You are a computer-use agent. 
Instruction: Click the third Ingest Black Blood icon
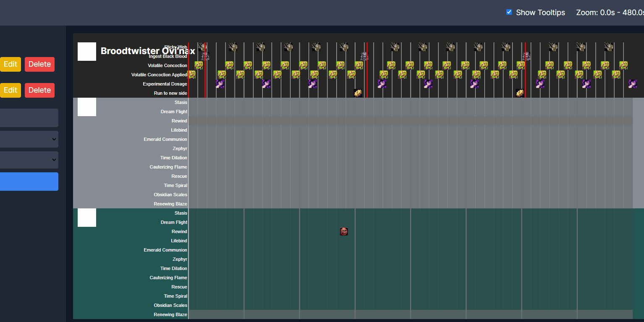click(526, 56)
